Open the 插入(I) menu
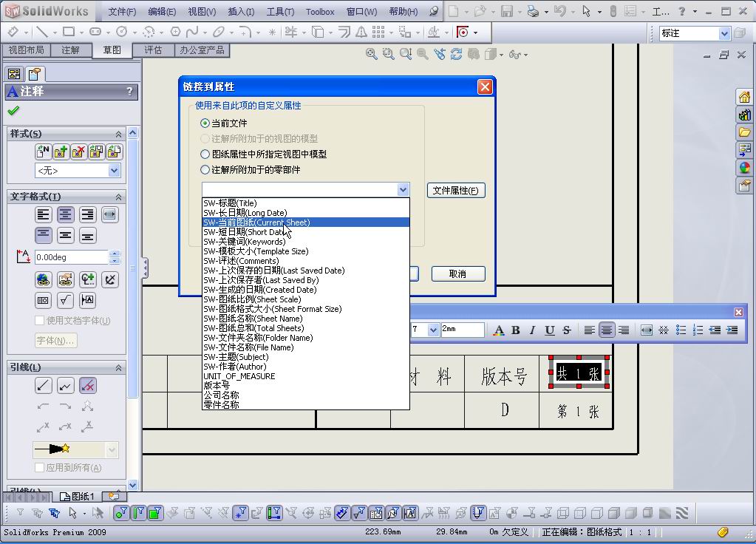 tap(241, 12)
